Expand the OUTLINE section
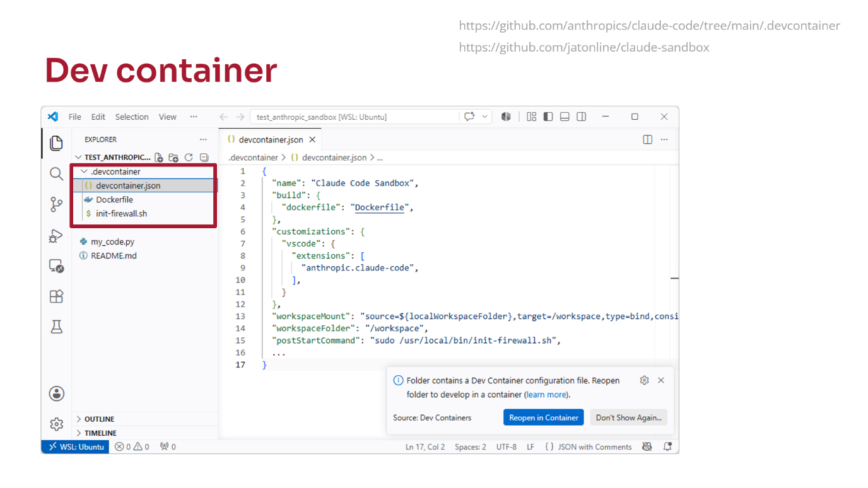The image size is (868, 488). [99, 419]
